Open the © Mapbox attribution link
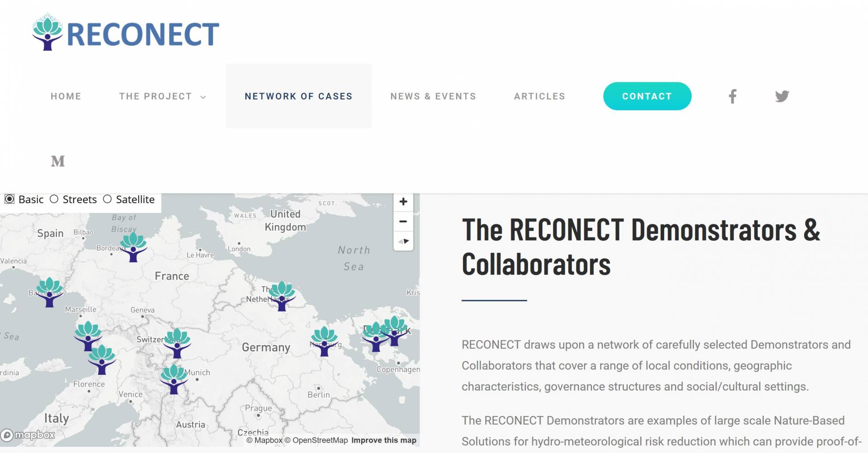868x453 pixels. pyautogui.click(x=264, y=440)
